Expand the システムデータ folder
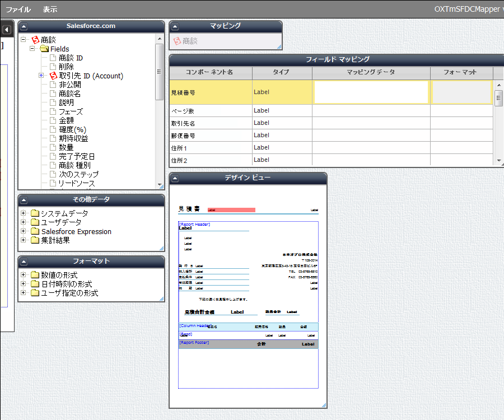Image resolution: width=504 pixels, height=420 pixels. [x=24, y=213]
